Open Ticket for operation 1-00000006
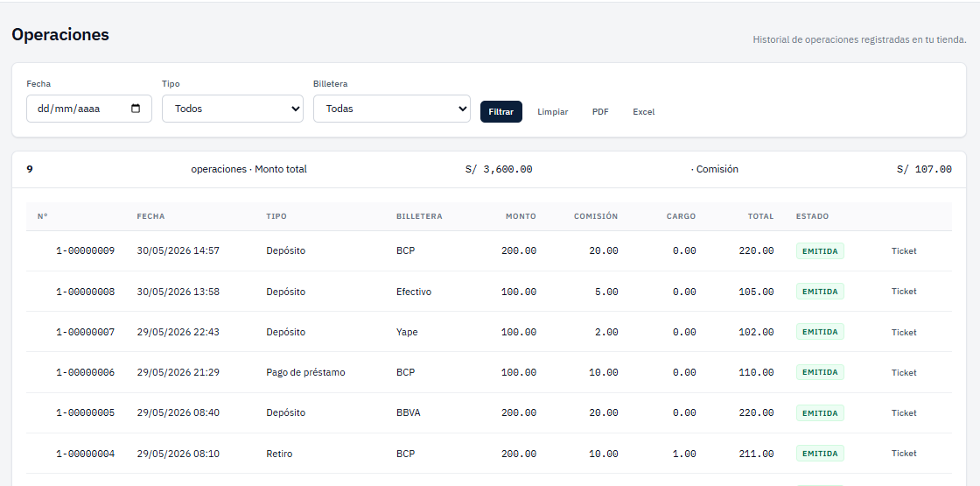This screenshot has width=980, height=486. click(x=904, y=372)
